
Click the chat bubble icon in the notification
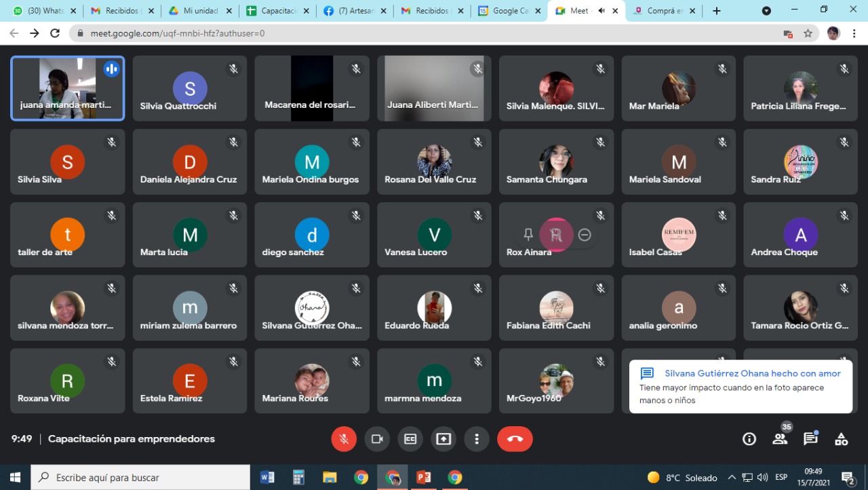click(x=647, y=374)
